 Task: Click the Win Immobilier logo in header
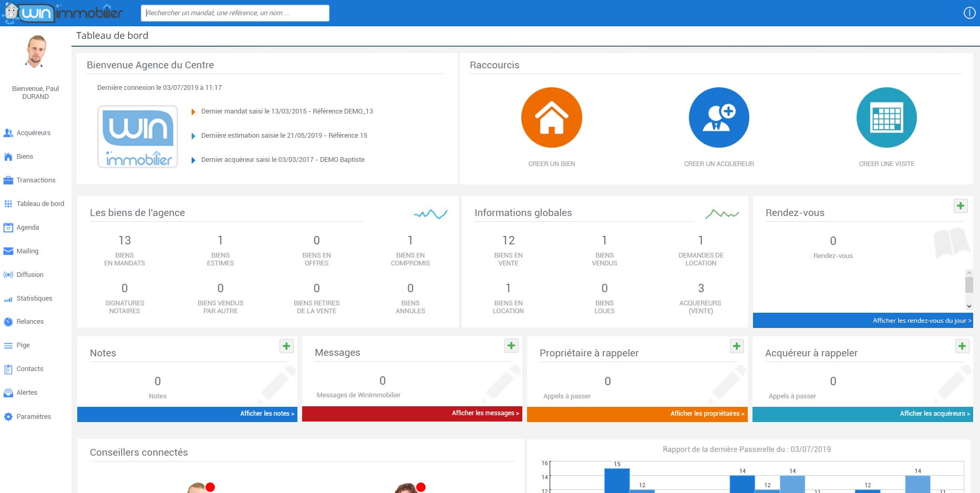pyautogui.click(x=63, y=13)
